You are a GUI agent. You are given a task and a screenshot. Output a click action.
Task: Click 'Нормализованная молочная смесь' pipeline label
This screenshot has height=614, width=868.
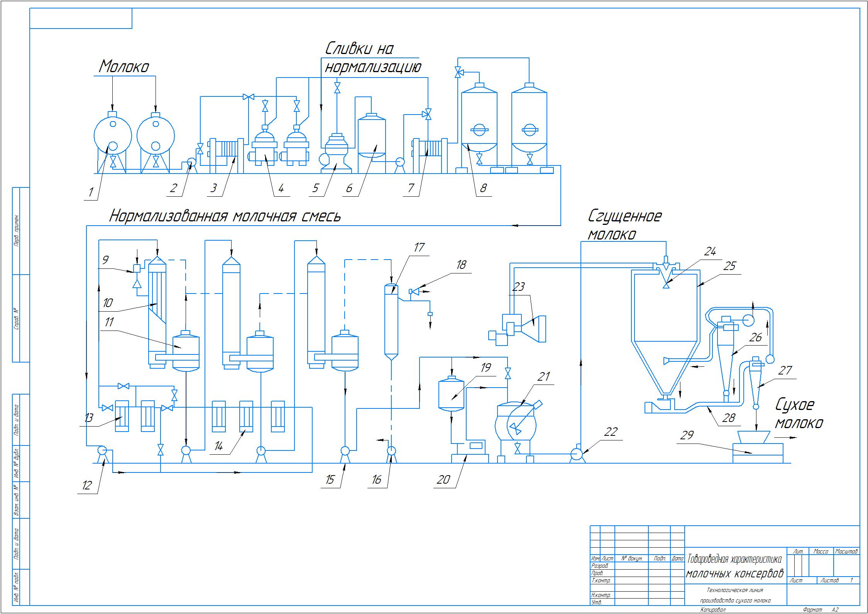(x=225, y=216)
